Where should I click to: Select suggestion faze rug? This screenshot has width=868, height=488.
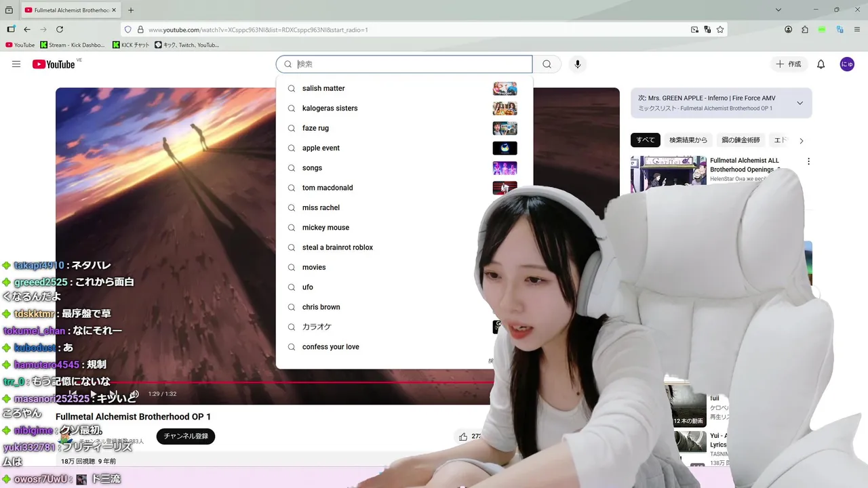click(404, 128)
